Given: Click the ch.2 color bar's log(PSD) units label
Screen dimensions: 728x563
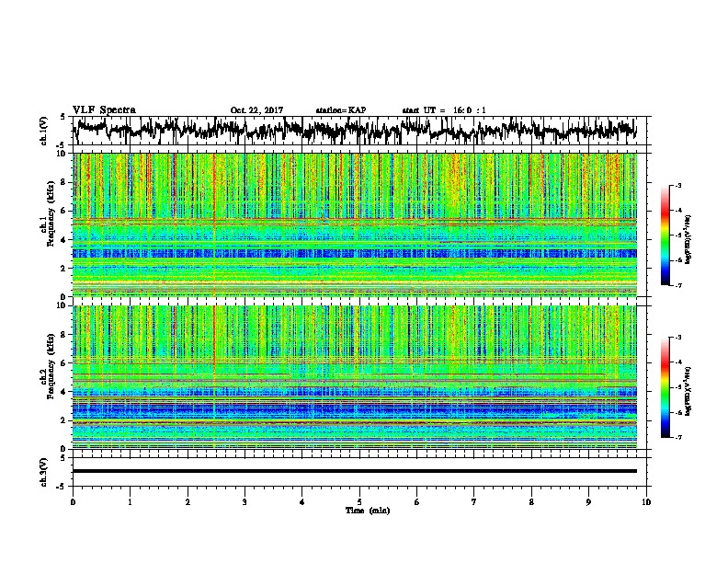Looking at the screenshot, I should coord(688,391).
